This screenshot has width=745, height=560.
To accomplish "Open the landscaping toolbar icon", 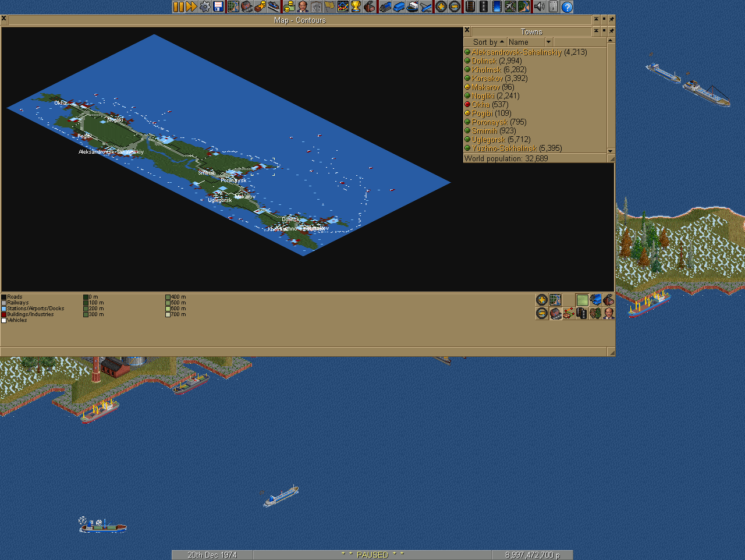I will [524, 6].
